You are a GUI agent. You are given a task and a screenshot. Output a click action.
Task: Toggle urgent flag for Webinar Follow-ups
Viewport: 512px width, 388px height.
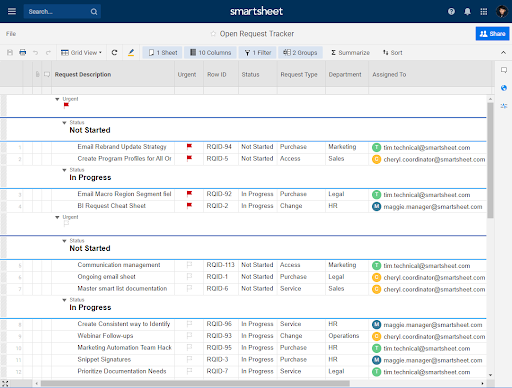[189, 336]
